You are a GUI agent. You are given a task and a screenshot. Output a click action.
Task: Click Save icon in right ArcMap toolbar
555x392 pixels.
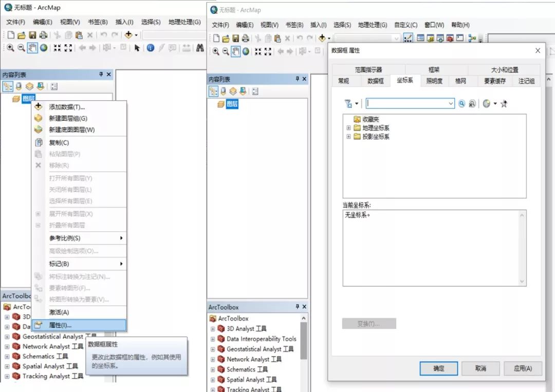(236, 38)
